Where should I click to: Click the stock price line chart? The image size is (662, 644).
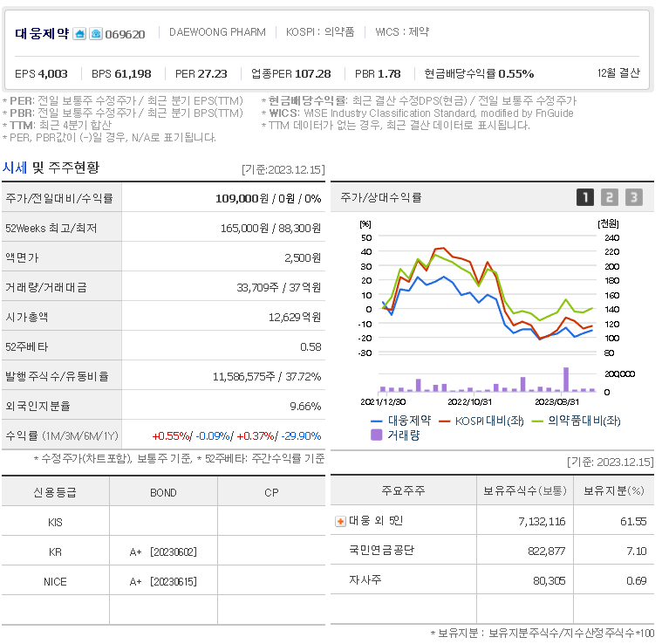488,294
